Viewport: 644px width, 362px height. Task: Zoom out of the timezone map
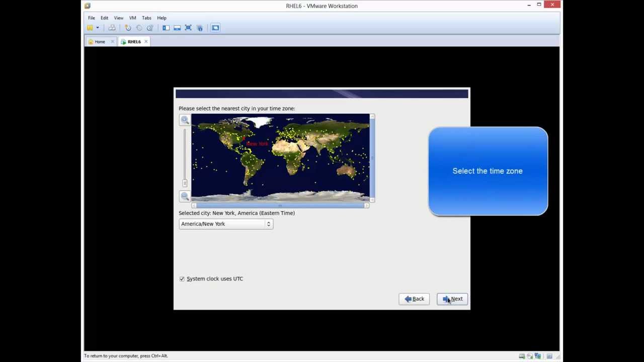(x=185, y=196)
